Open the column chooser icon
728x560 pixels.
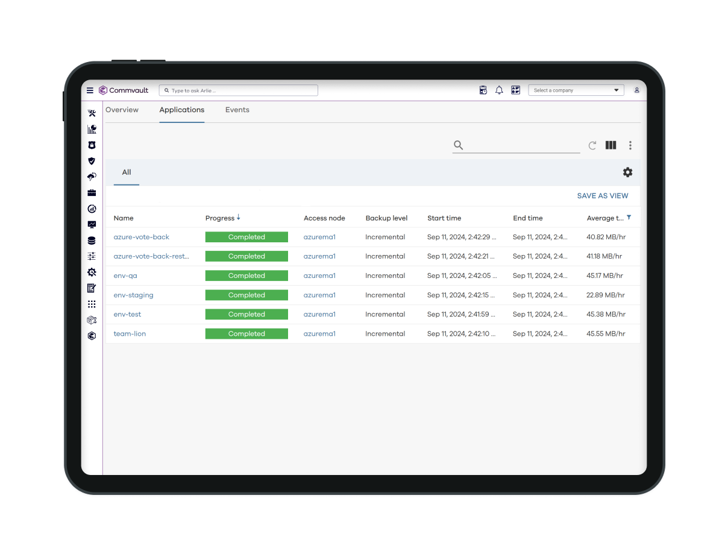coord(610,145)
